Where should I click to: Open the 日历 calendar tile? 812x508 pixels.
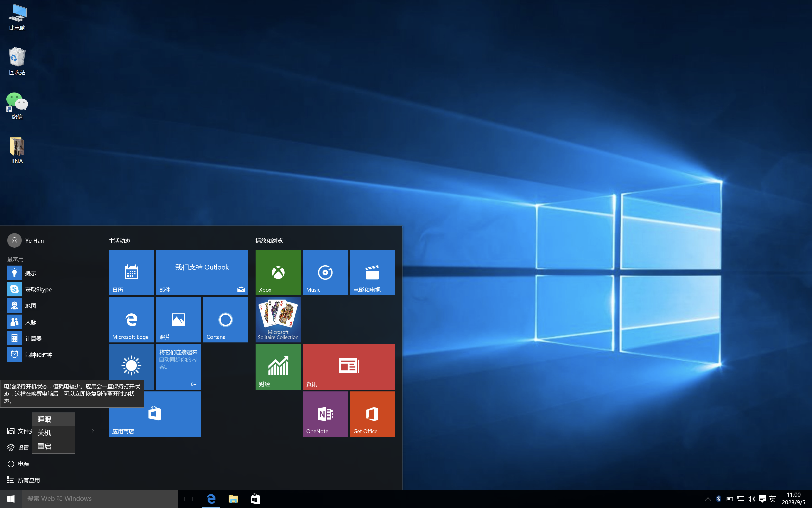click(131, 272)
